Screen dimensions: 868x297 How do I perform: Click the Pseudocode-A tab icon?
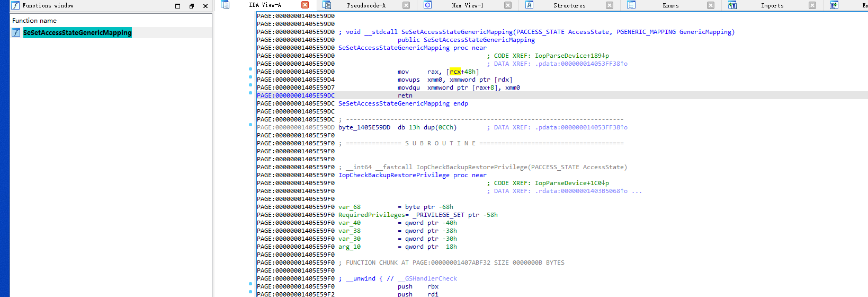tap(327, 5)
